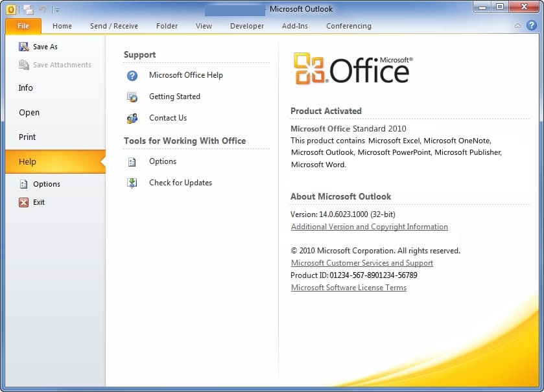Click the Send/Receive All Folders quick access icon
The width and height of the screenshot is (544, 392).
coord(29,9)
